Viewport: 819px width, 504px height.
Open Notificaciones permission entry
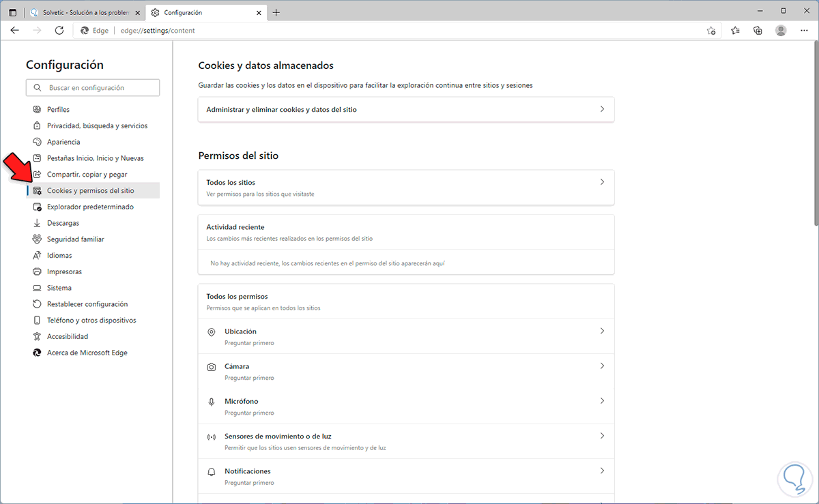(x=406, y=476)
